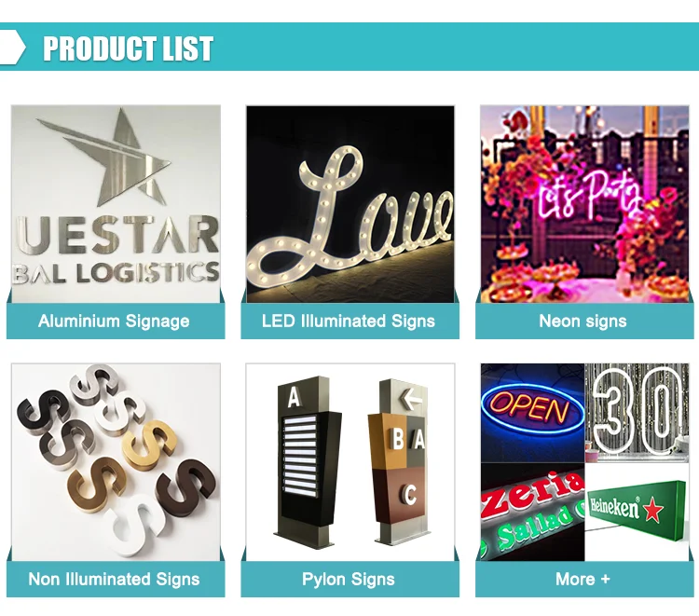
Task: Open the Love marquee letters image
Action: point(350,204)
